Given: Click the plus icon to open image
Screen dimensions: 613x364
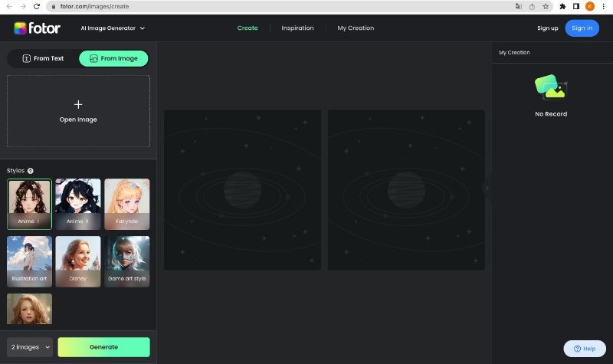Looking at the screenshot, I should (x=78, y=104).
